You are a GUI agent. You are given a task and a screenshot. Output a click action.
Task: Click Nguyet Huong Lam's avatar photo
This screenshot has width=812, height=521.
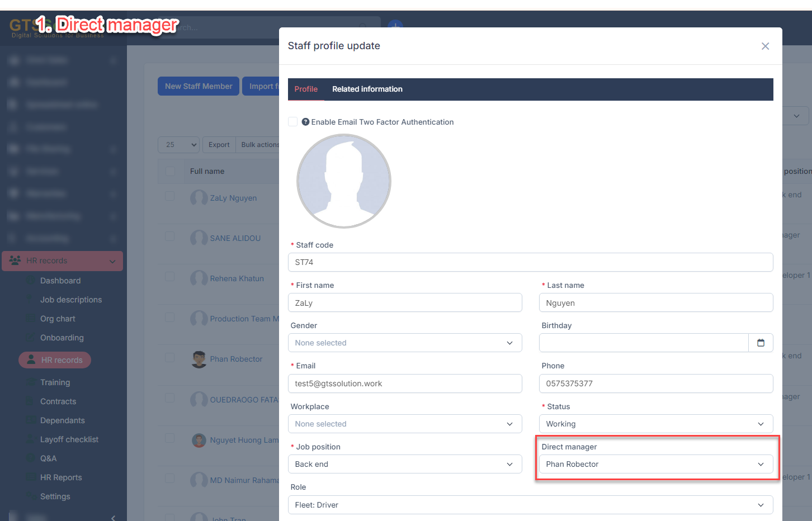[199, 440]
